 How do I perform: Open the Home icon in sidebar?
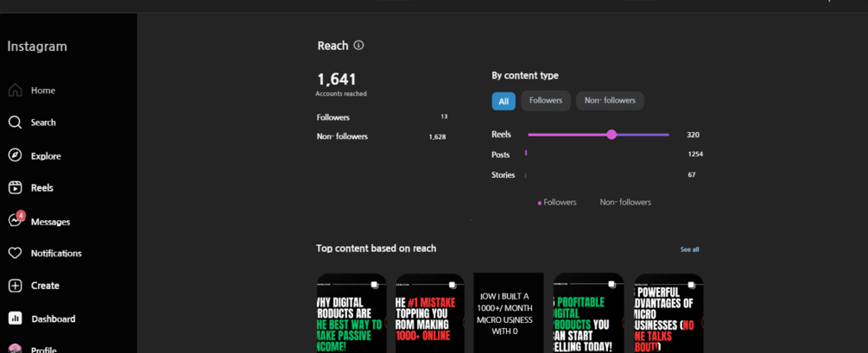click(16, 90)
